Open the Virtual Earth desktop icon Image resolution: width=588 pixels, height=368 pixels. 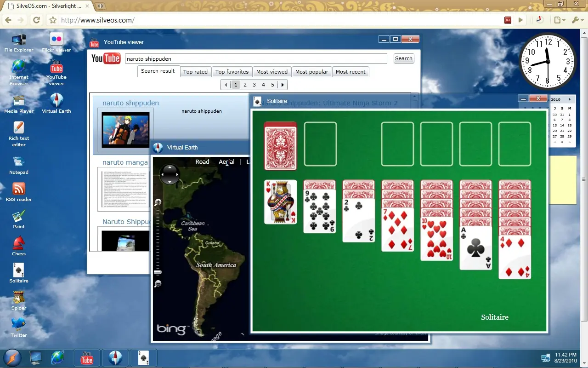(x=57, y=103)
